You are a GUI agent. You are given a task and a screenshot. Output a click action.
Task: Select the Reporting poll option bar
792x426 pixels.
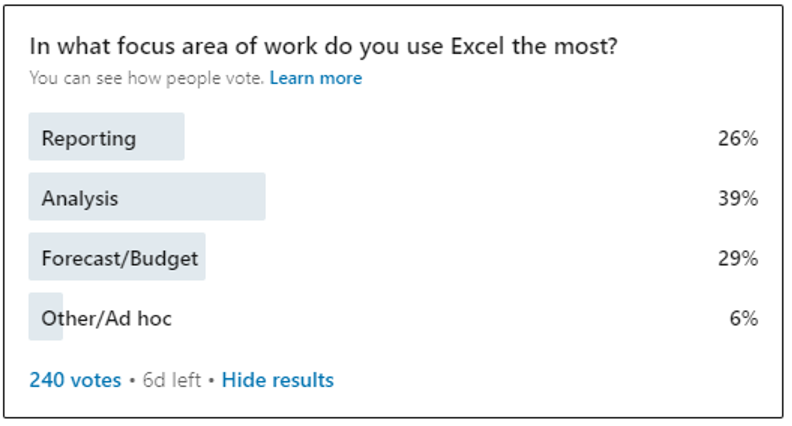tap(107, 136)
